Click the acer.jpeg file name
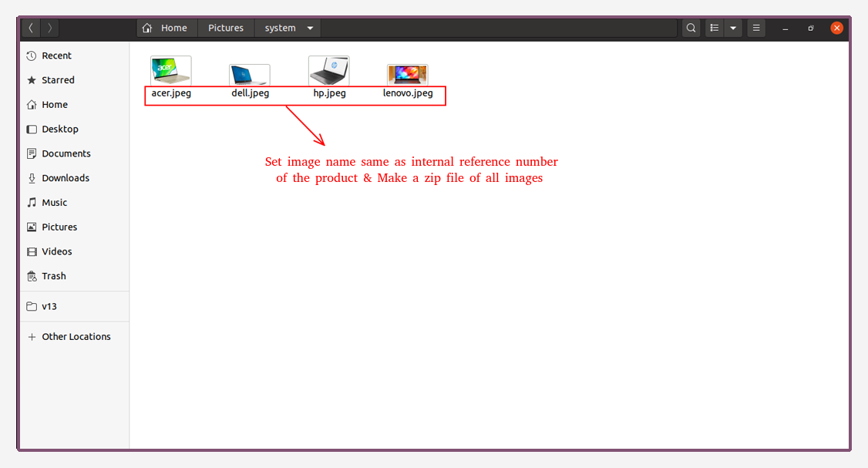 click(x=171, y=93)
